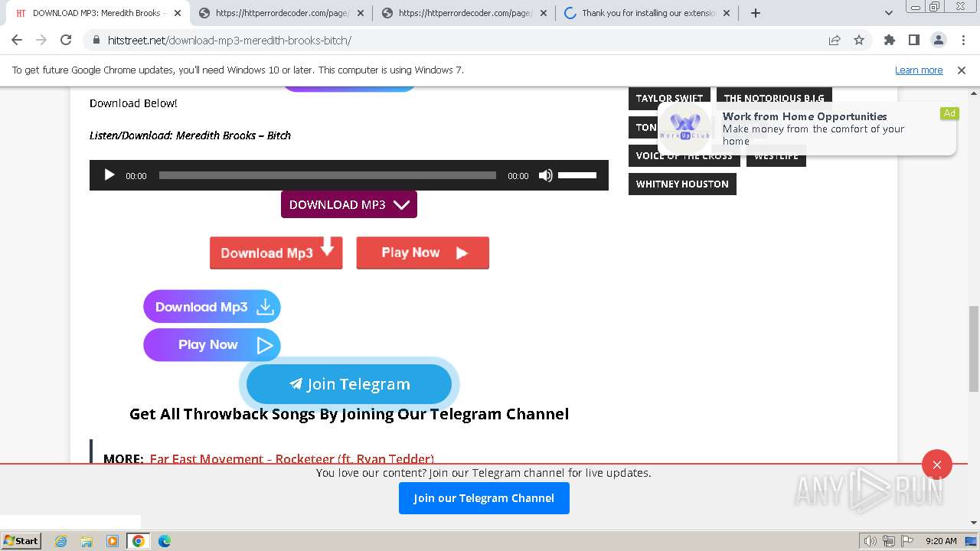This screenshot has height=551, width=980.
Task: Select the Chrome taskbar icon
Action: (x=139, y=541)
